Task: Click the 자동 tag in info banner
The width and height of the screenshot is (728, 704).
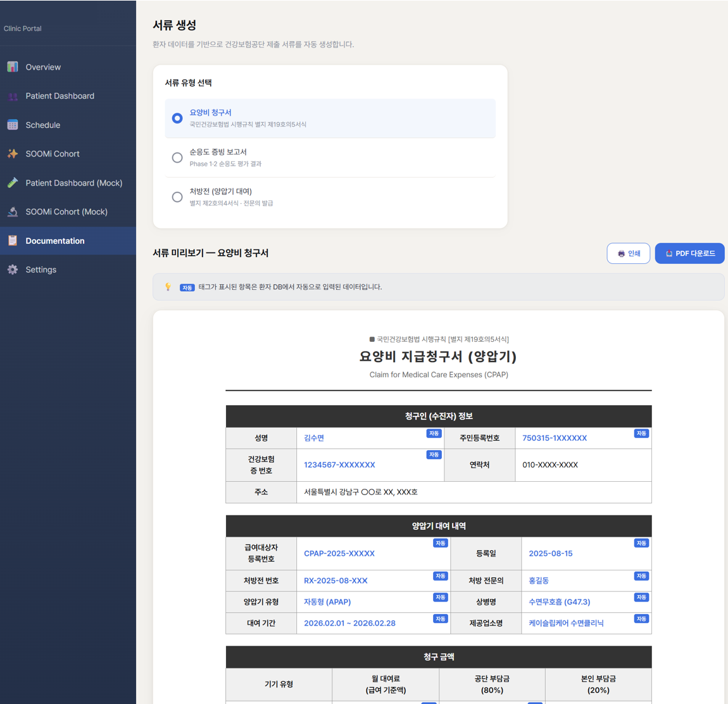Action: [x=187, y=287]
